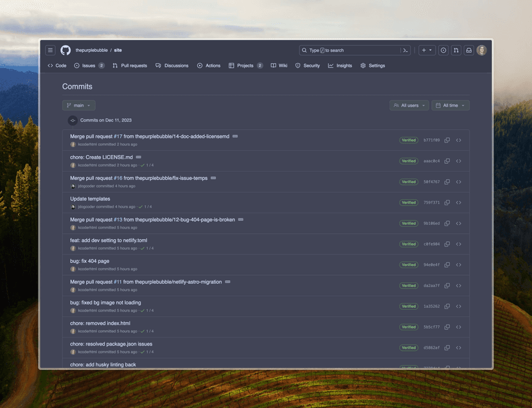This screenshot has width=532, height=408.
Task: Expand description of merge pull request #17 commit
Action: click(235, 136)
